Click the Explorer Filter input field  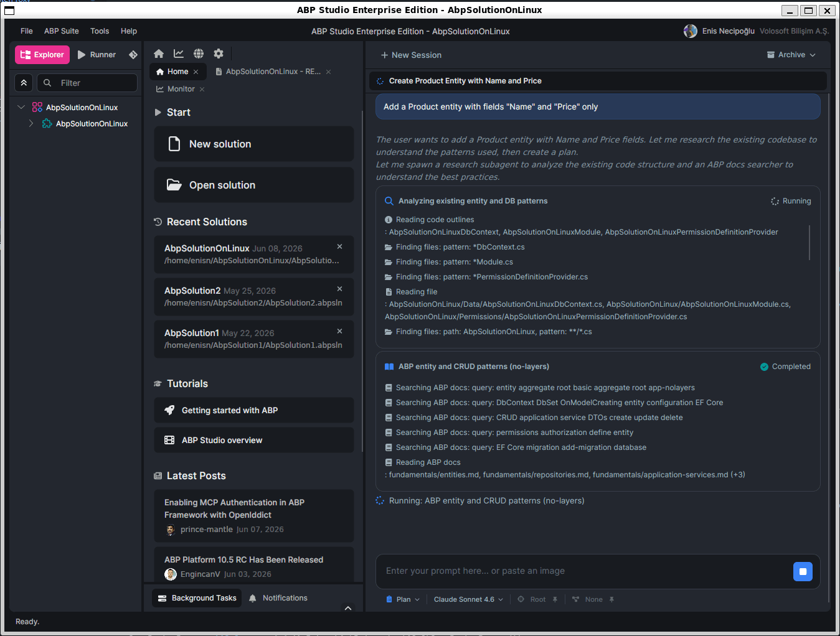tap(87, 83)
